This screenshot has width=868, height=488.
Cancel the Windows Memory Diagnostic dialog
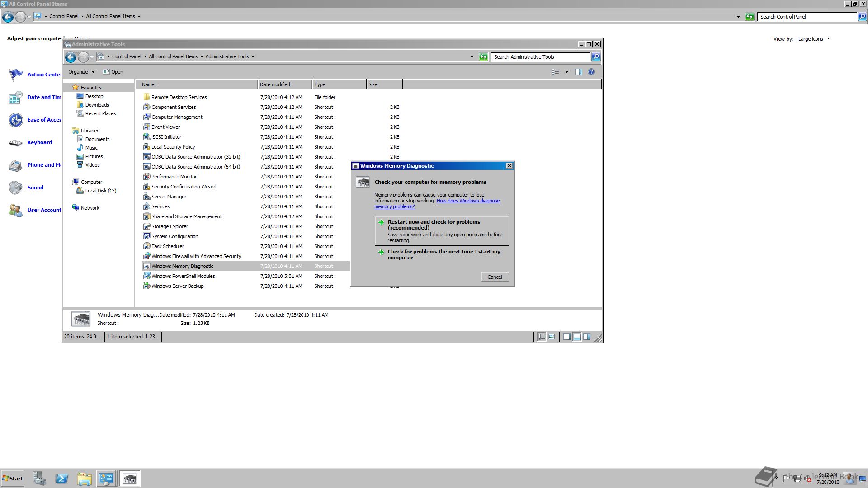[495, 277]
